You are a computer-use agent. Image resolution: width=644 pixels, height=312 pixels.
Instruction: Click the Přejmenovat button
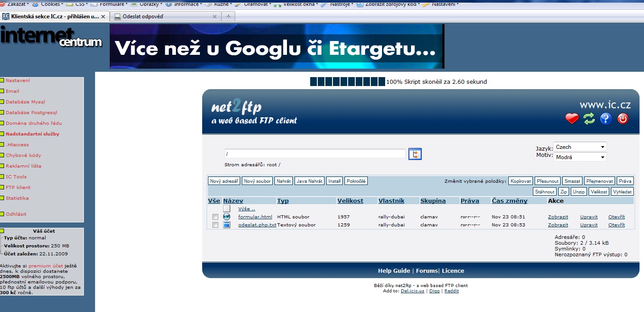[600, 181]
